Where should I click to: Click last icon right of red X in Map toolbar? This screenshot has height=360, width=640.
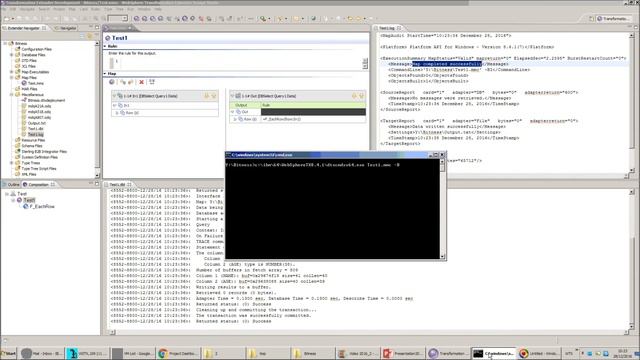152,82
